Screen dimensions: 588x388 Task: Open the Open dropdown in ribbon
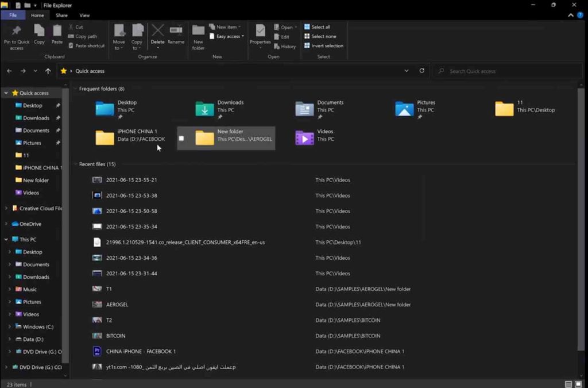pyautogui.click(x=285, y=28)
